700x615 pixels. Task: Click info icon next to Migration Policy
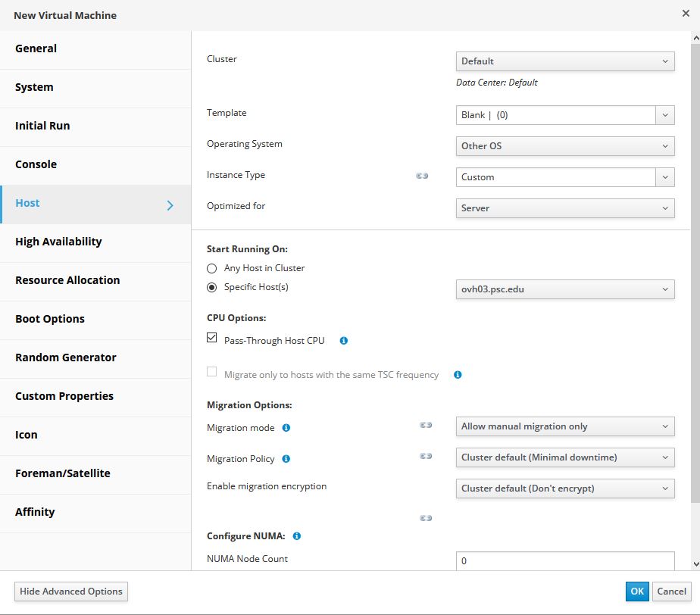286,459
